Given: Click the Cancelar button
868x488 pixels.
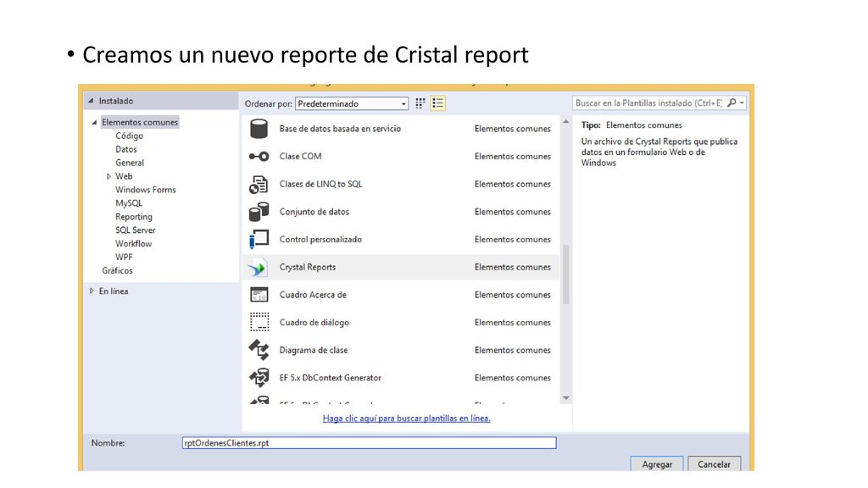Looking at the screenshot, I should coord(714,463).
